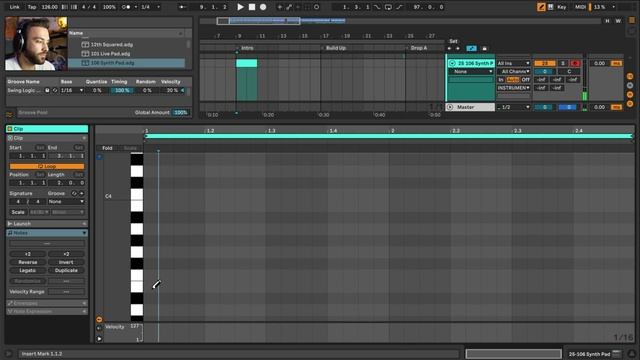
Task: Click the orange note editor toggle icon
Action: 99,319
